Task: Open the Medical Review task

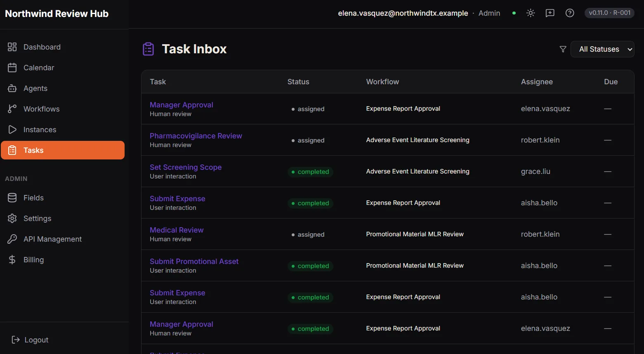Action: tap(177, 230)
